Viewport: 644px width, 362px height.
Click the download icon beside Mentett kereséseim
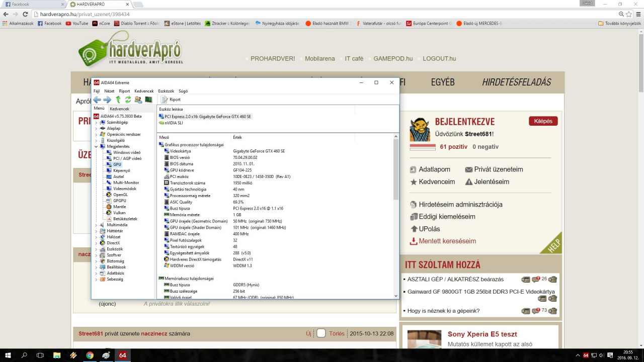coord(414,241)
